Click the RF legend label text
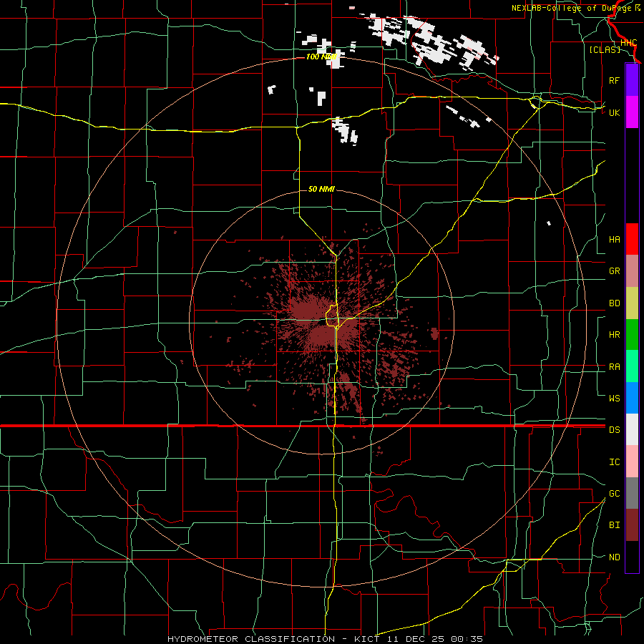The image size is (644, 644). [x=614, y=80]
